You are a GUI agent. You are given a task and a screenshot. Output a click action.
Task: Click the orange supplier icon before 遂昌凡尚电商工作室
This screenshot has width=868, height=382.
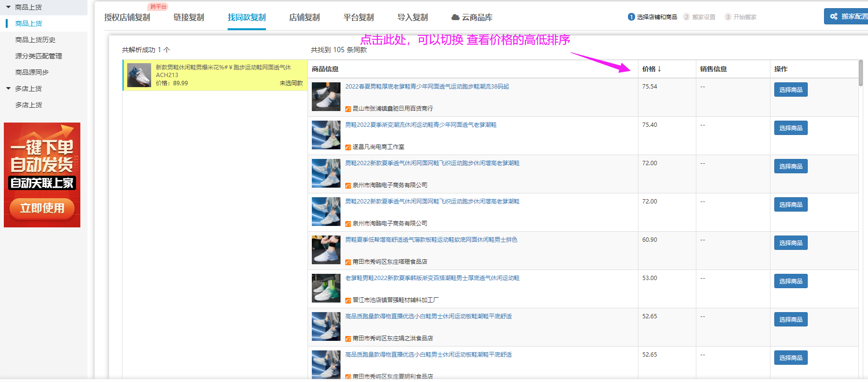click(x=348, y=147)
